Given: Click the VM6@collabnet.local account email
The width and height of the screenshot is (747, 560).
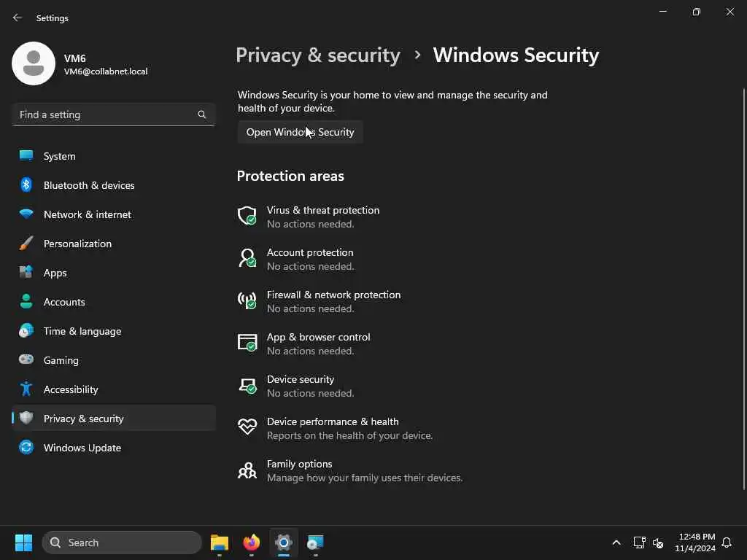Looking at the screenshot, I should pos(106,71).
